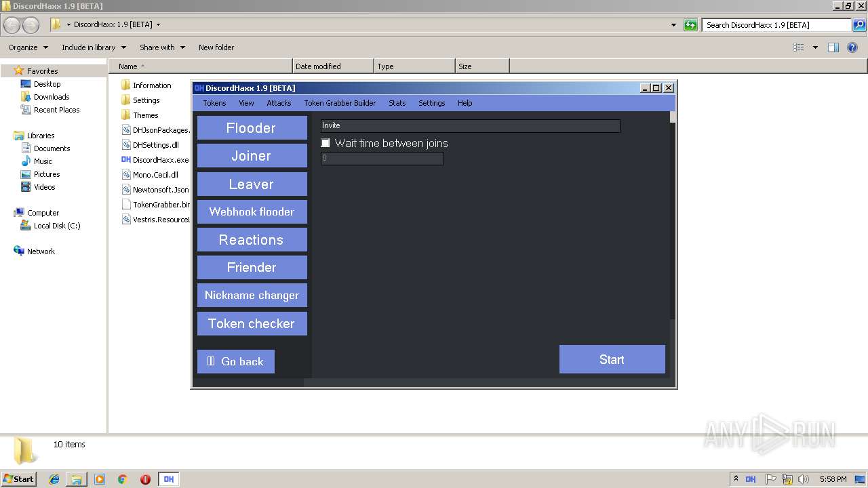868x488 pixels.
Task: Open the Information folder icon
Action: tap(126, 85)
